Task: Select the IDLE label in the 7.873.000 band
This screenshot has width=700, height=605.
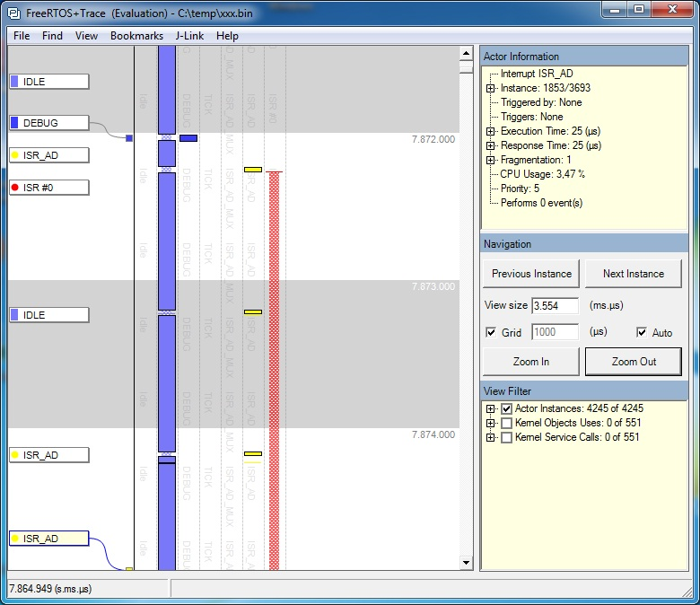Action: pyautogui.click(x=49, y=315)
